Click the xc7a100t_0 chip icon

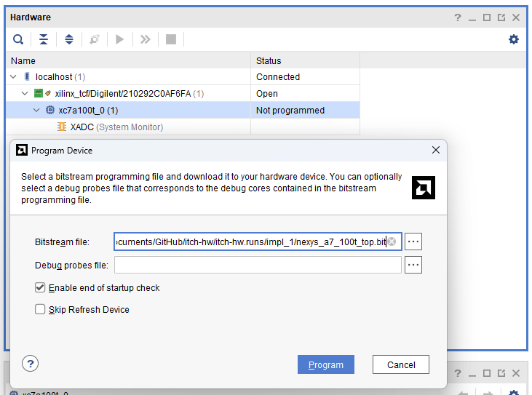[x=50, y=110]
